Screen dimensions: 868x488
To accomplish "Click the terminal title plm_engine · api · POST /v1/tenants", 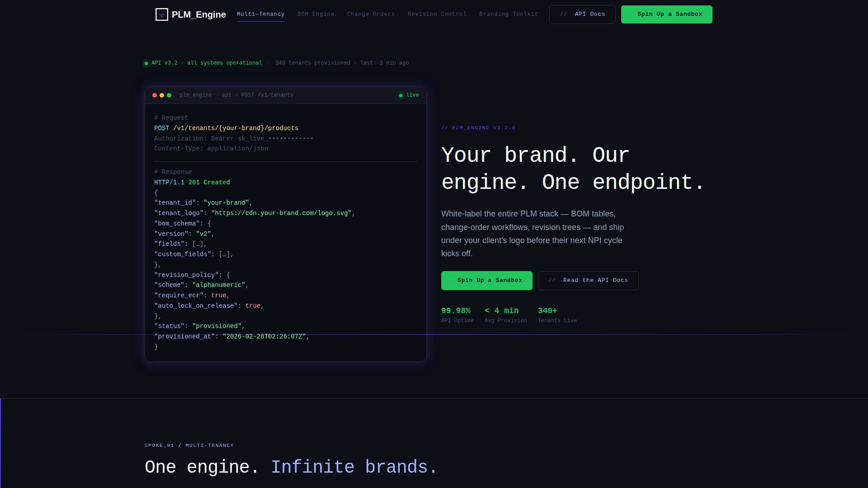I will (236, 95).
